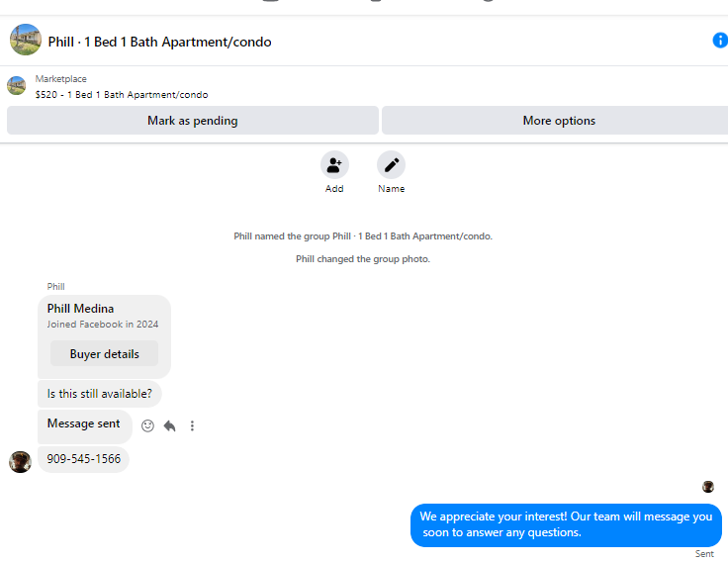View Buyer details for Phill Medina
The image size is (728, 563).
pyautogui.click(x=105, y=354)
